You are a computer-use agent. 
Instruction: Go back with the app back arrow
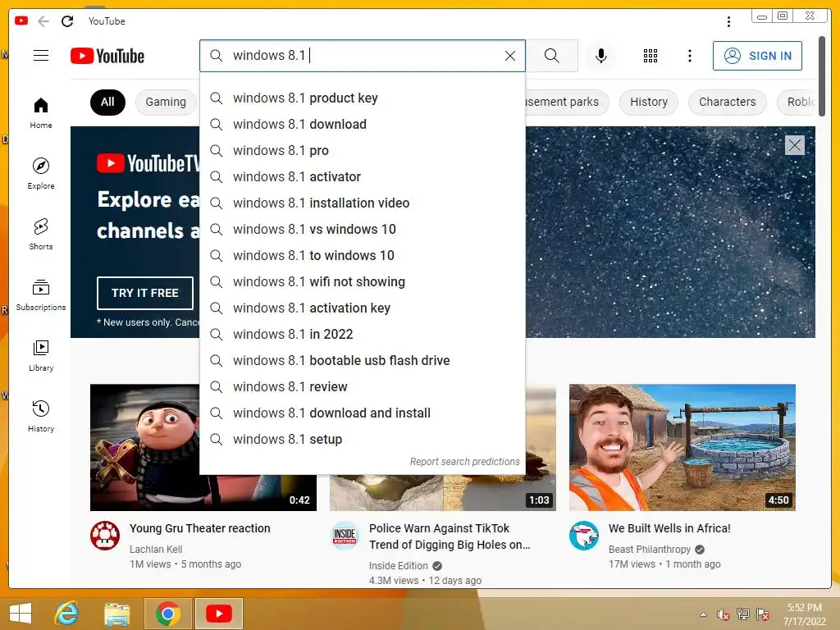[x=43, y=21]
